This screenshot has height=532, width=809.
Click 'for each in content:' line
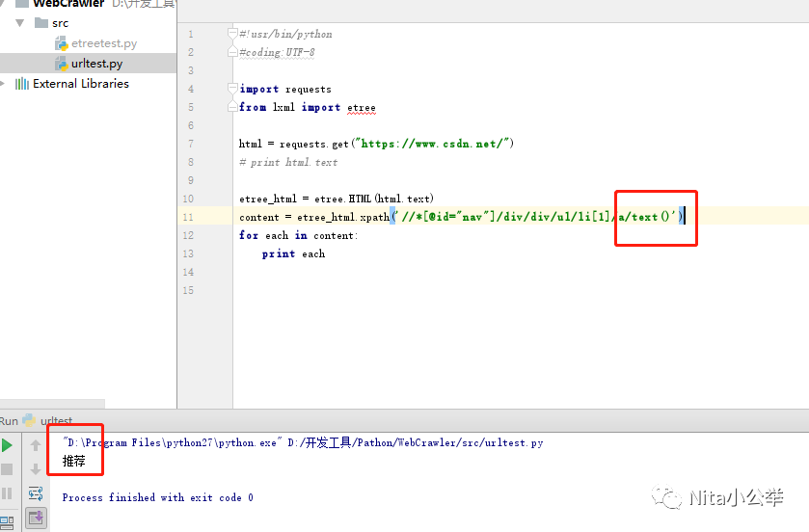298,235
